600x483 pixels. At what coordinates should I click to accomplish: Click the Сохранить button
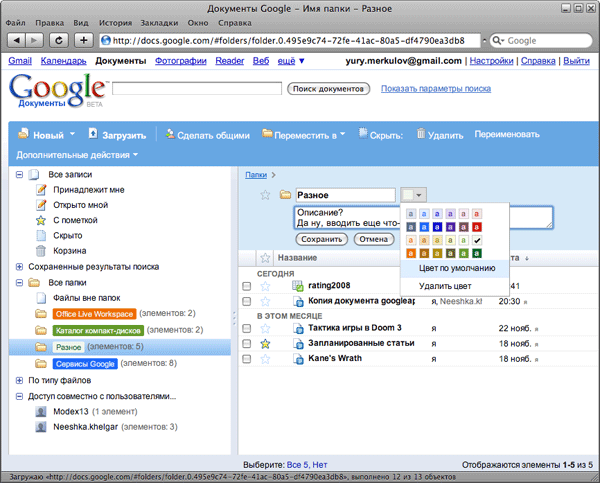point(321,239)
